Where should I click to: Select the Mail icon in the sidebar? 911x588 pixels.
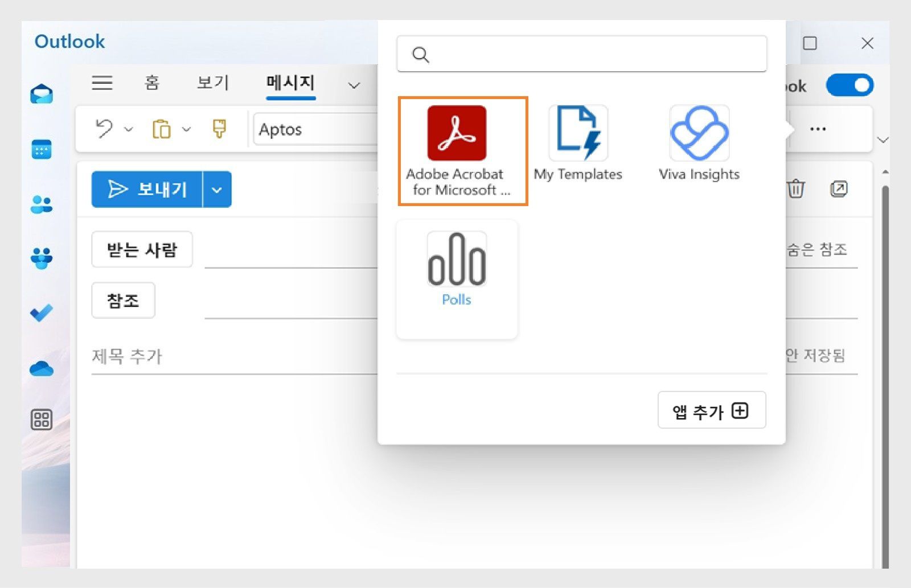click(41, 94)
